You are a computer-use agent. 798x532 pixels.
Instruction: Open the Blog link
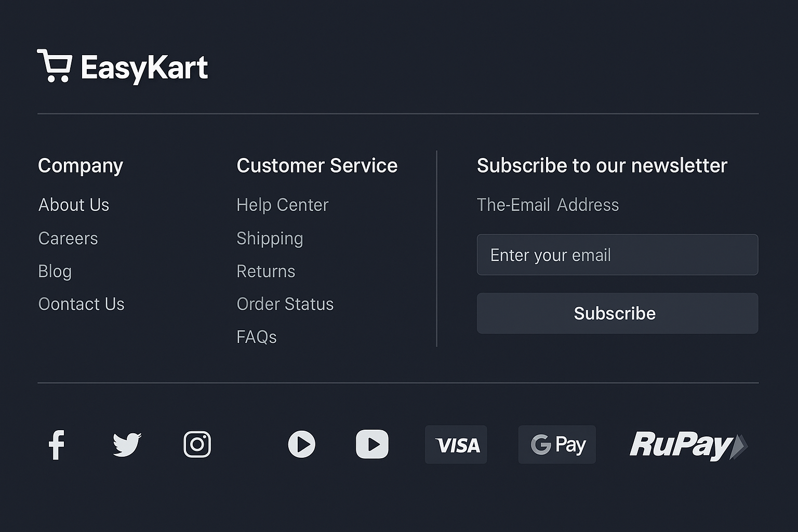pos(55,271)
